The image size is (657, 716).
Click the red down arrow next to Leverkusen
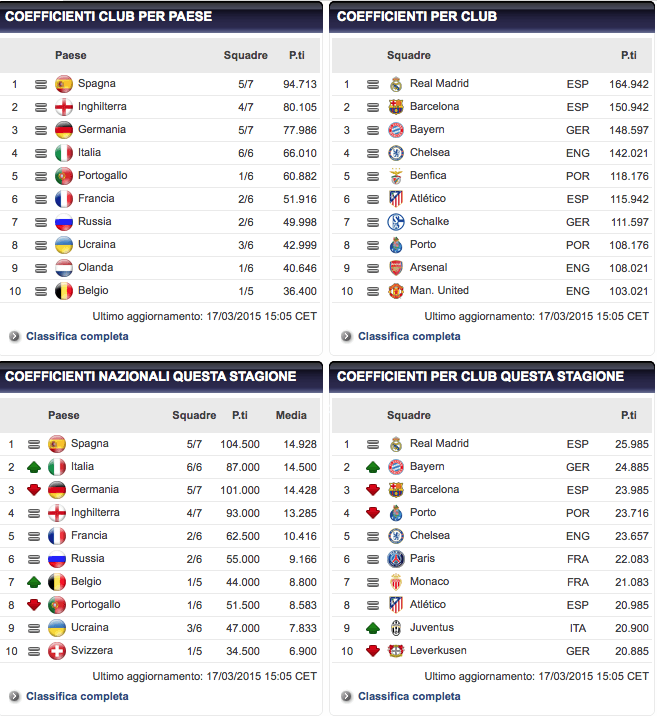(x=372, y=651)
